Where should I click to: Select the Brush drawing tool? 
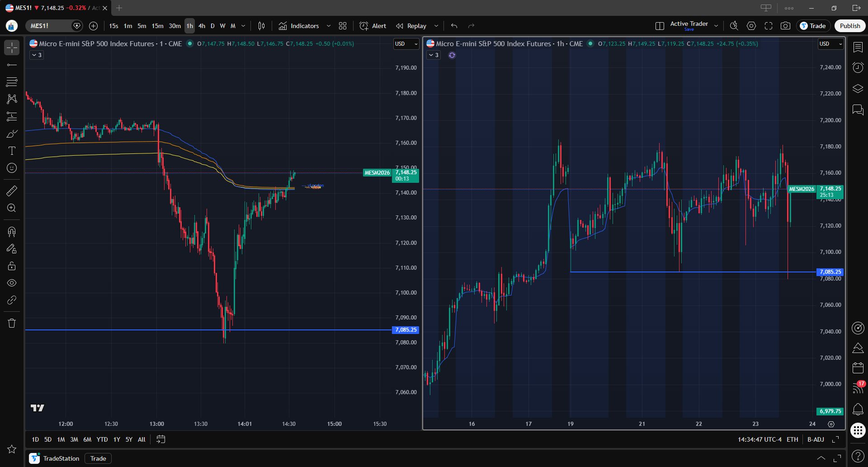coord(12,134)
